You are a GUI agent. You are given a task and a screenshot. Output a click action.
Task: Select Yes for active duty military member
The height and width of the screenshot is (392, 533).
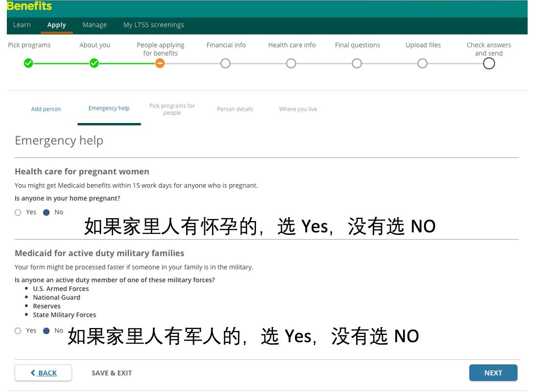[x=18, y=331]
